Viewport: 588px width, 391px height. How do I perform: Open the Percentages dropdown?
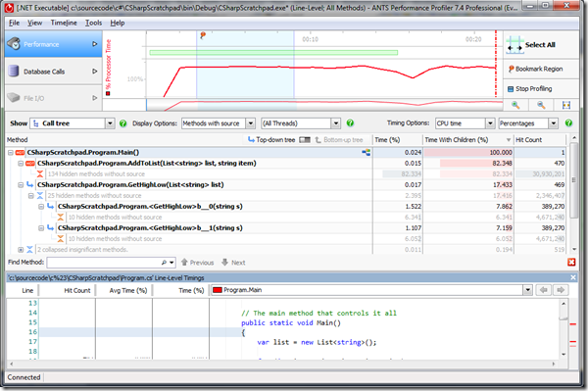553,123
